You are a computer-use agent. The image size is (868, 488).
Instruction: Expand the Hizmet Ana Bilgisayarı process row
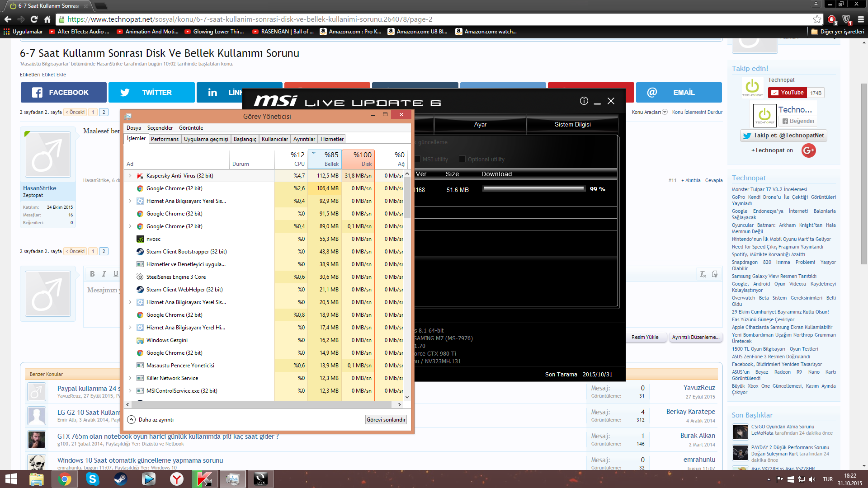click(x=130, y=201)
